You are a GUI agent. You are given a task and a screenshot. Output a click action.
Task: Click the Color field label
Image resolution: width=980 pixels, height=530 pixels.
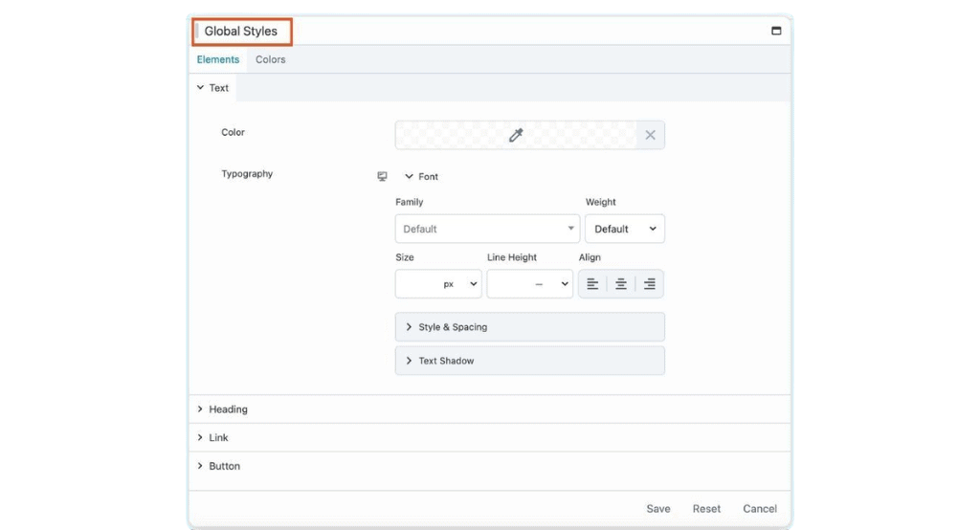233,132
